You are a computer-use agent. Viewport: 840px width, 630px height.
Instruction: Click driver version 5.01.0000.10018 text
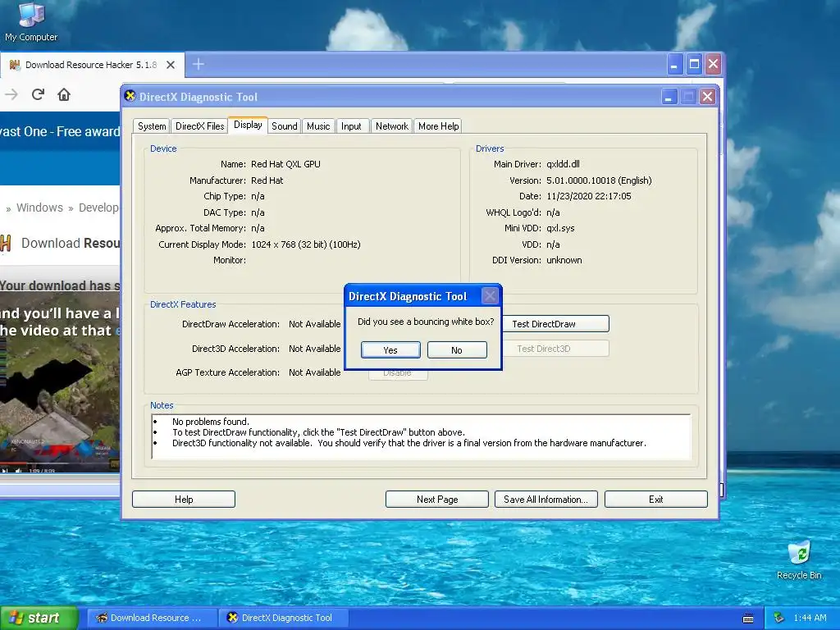tap(599, 180)
